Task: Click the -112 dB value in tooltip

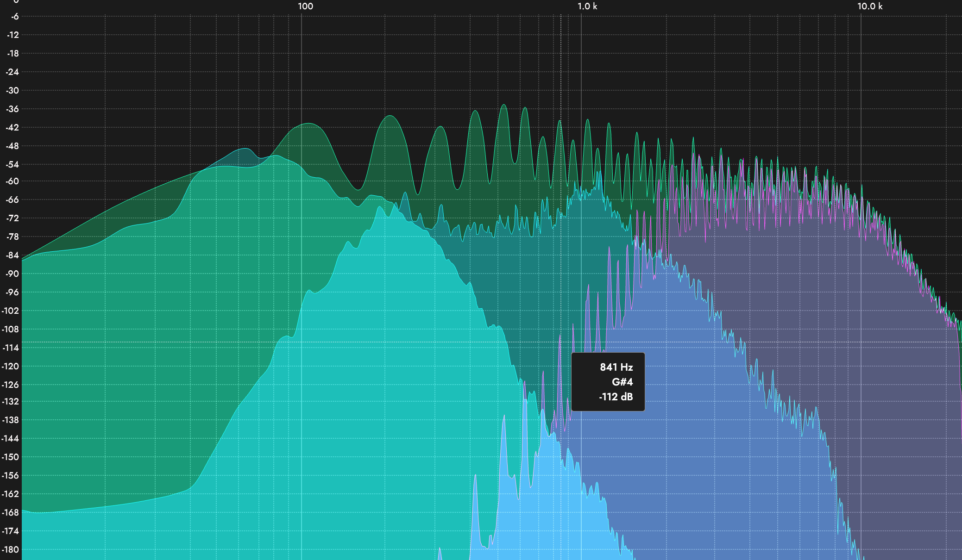Action: (x=616, y=397)
